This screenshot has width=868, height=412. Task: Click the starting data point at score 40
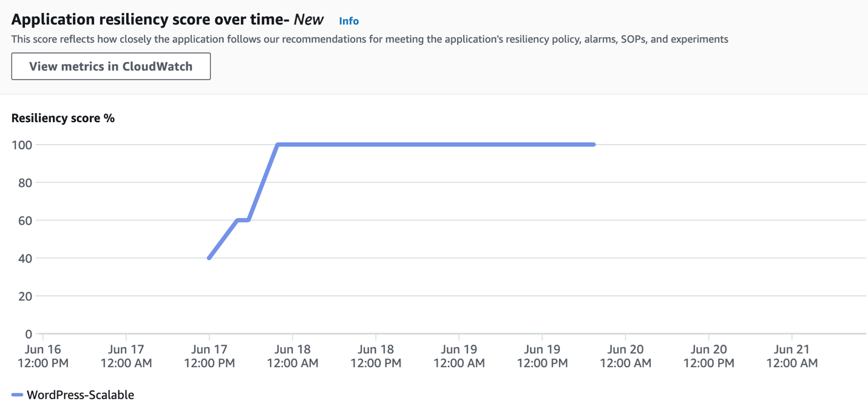click(x=209, y=258)
